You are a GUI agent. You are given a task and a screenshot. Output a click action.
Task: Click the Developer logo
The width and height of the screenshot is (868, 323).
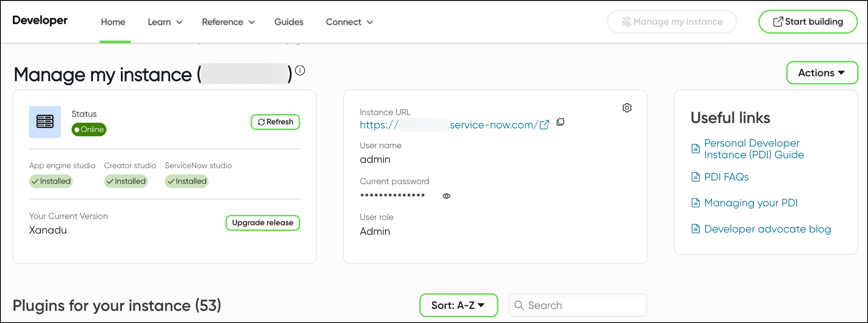[x=39, y=21]
